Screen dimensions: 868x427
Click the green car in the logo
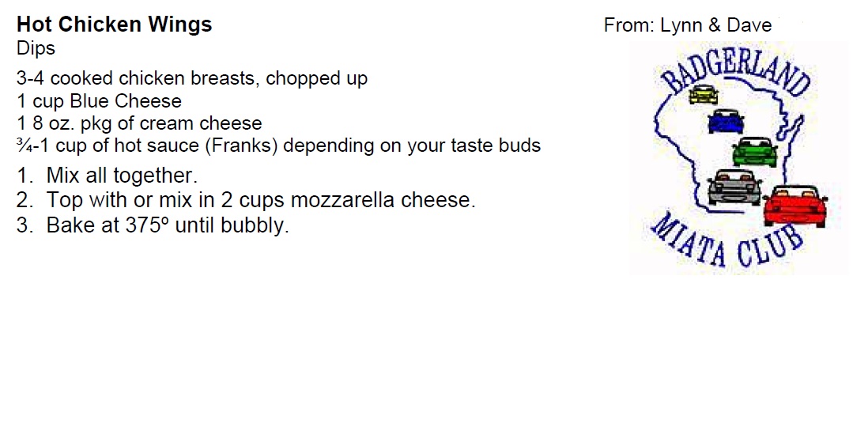[755, 152]
